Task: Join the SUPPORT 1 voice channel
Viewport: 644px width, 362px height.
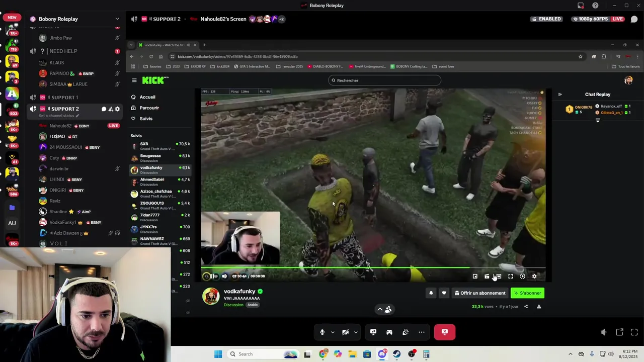Action: [x=75, y=97]
